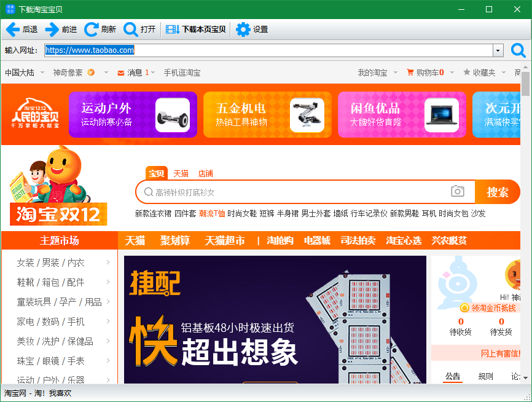Click the camera image-search icon

coord(457,192)
